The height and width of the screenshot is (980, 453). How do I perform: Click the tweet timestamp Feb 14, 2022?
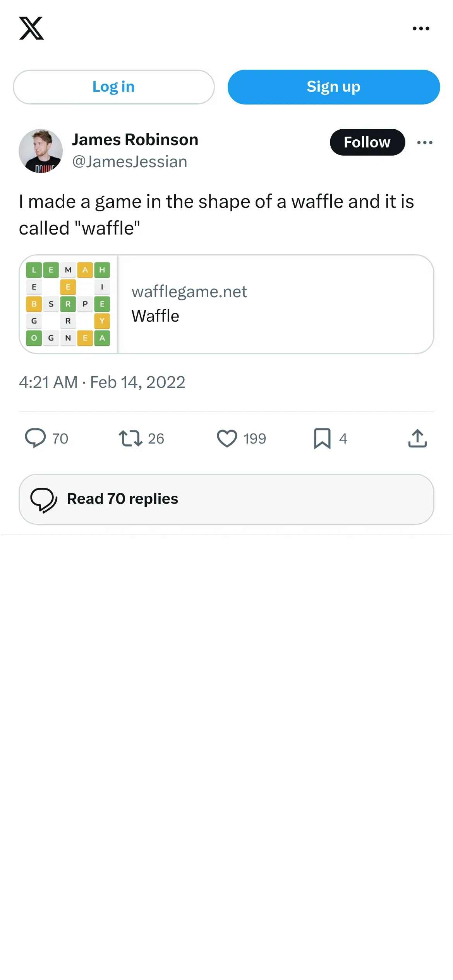pyautogui.click(x=102, y=382)
